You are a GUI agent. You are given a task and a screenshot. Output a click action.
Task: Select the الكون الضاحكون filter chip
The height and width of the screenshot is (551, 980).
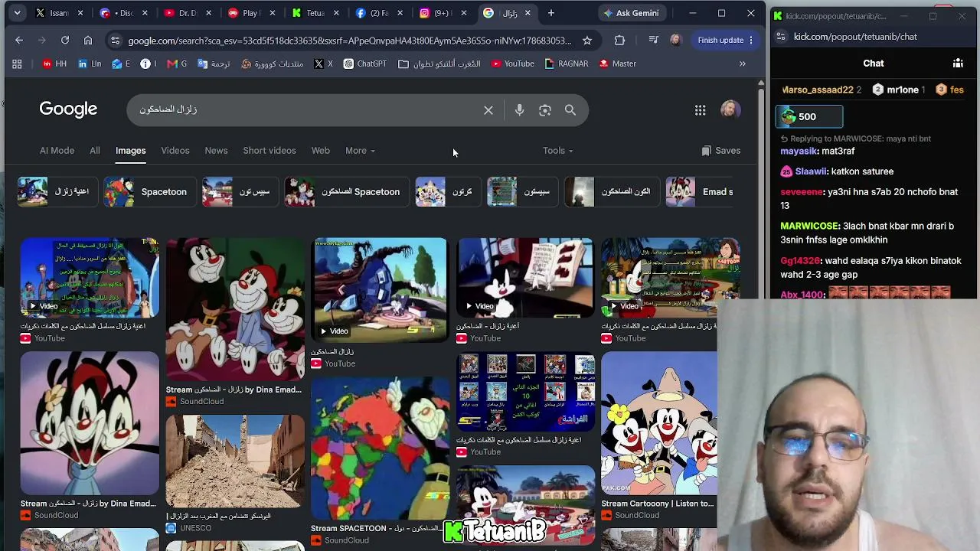tap(610, 192)
